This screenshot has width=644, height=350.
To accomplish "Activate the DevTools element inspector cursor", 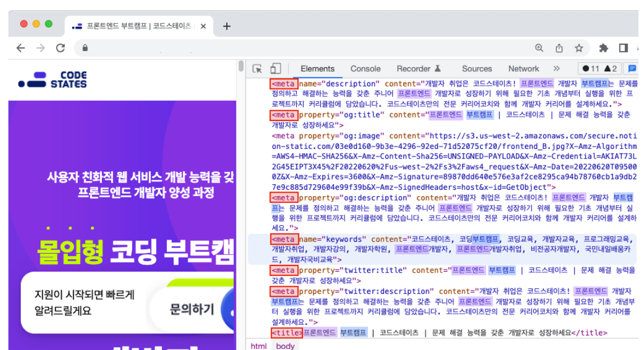I will (258, 69).
